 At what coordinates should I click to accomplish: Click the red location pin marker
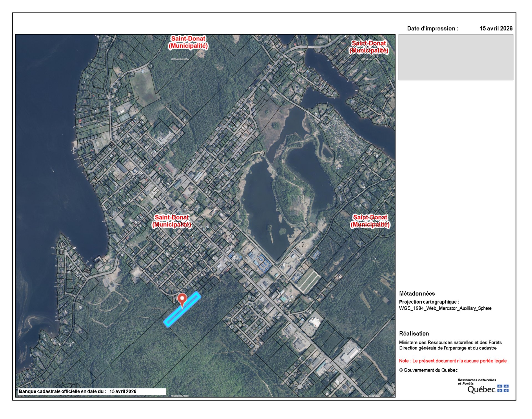point(182,299)
